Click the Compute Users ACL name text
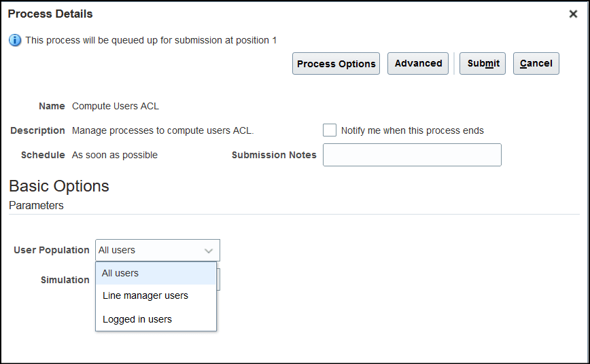Screen dimensions: 590x364 (116, 106)
